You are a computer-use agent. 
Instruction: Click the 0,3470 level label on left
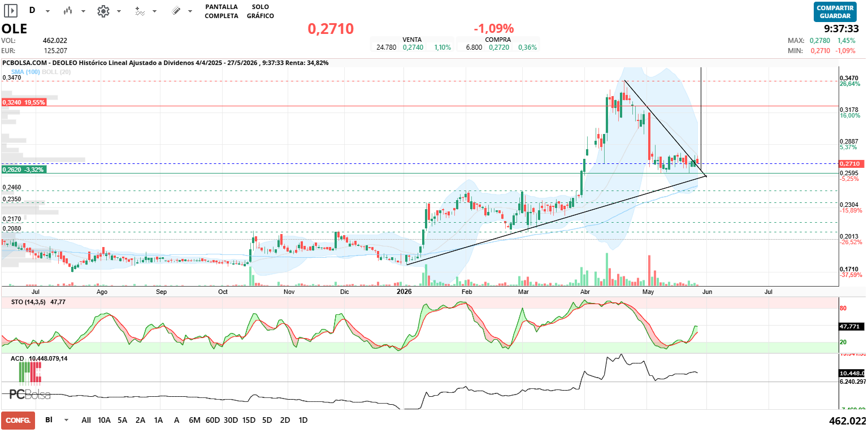[x=12, y=77]
